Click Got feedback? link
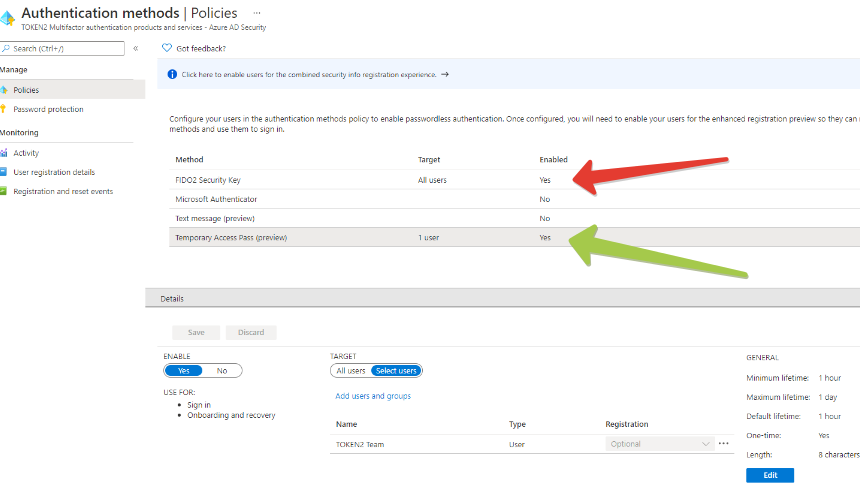The image size is (860, 484). click(x=201, y=48)
